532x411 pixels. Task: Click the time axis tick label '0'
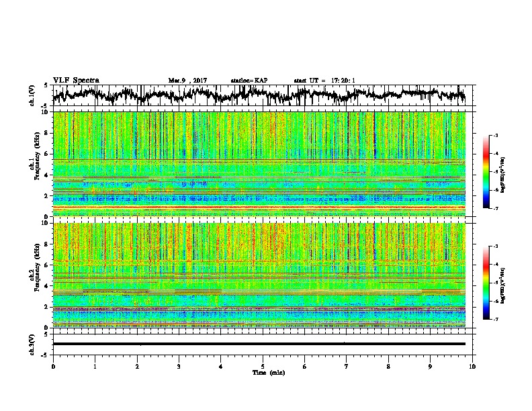point(53,367)
